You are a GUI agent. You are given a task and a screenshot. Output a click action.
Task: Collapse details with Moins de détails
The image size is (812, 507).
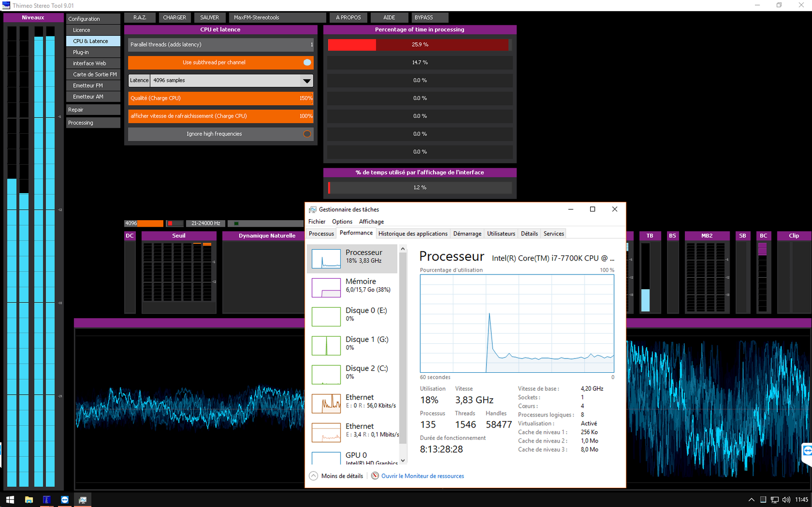point(336,476)
